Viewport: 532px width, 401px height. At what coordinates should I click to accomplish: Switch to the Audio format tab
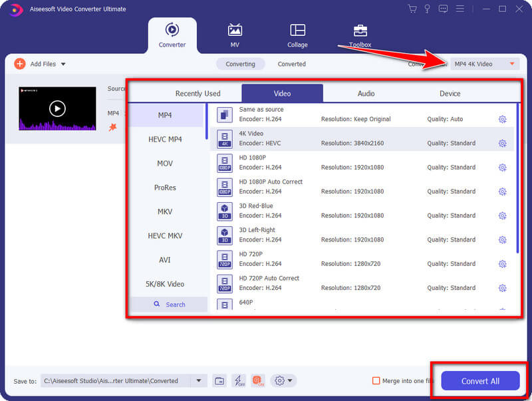[x=366, y=94]
